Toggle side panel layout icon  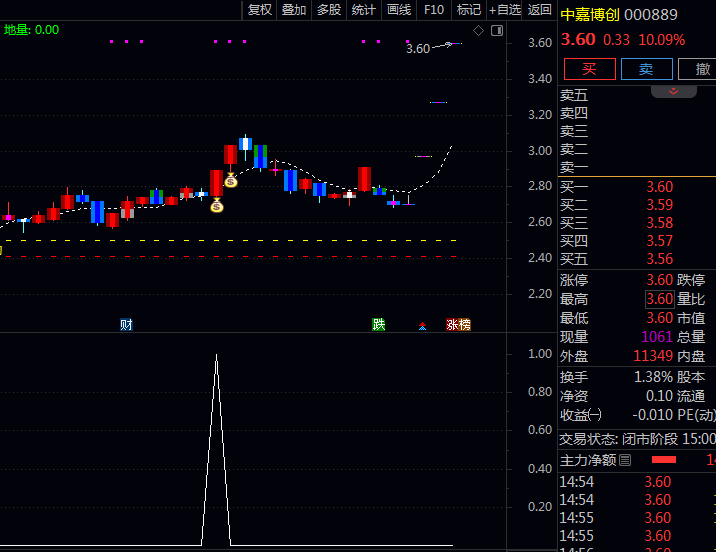tap(497, 31)
